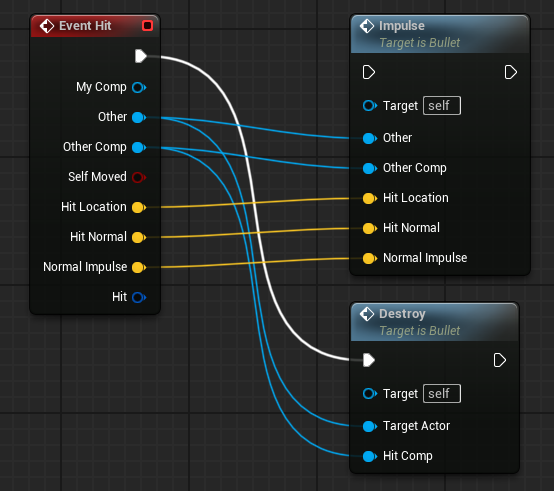This screenshot has height=491, width=554.
Task: Click the My Comp label text
Action: 101,87
